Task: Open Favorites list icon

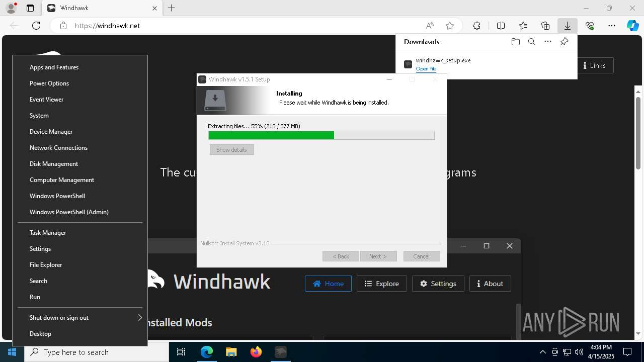Action: click(523, 26)
